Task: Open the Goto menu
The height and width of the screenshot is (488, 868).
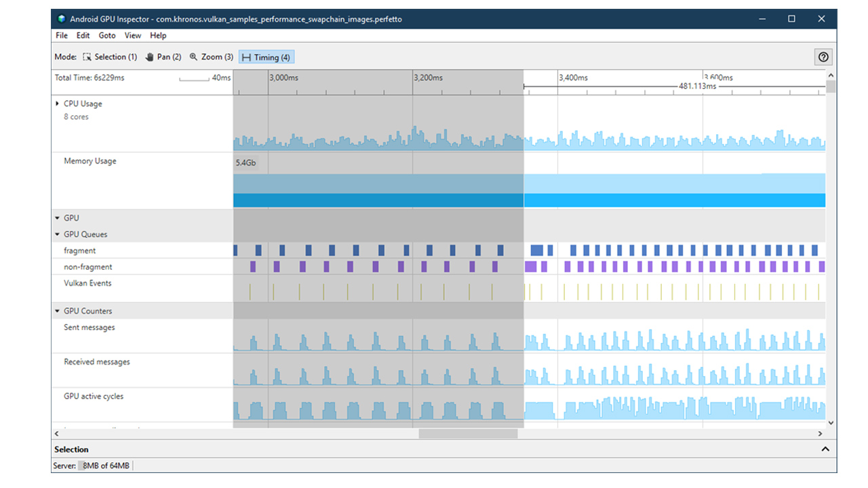Action: pyautogui.click(x=107, y=35)
